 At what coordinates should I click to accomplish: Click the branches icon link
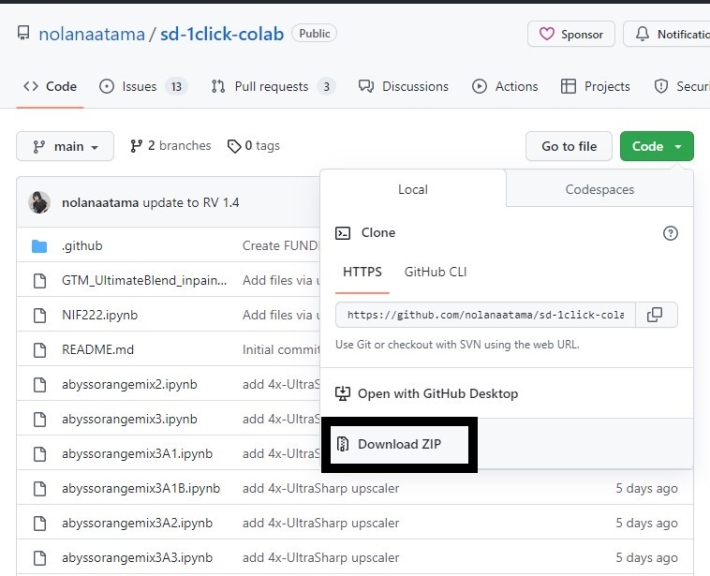coord(137,146)
